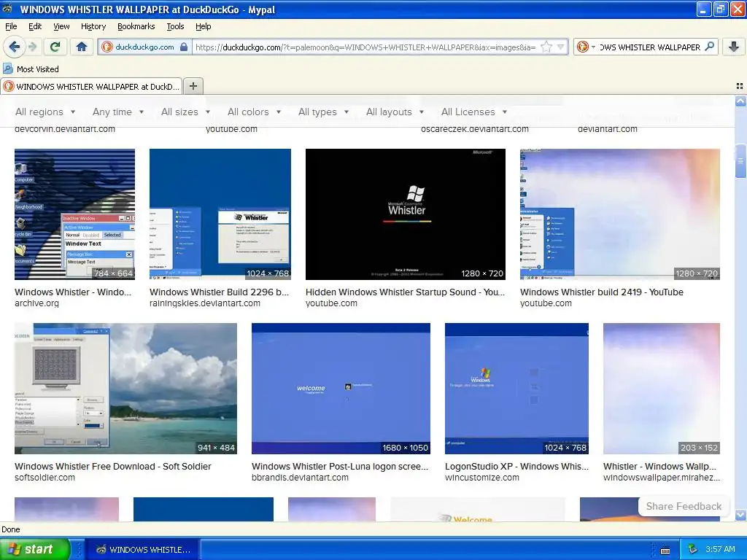Focus the WHISTLER WALLPAPER search box
This screenshot has width=747, height=560.
[x=650, y=47]
